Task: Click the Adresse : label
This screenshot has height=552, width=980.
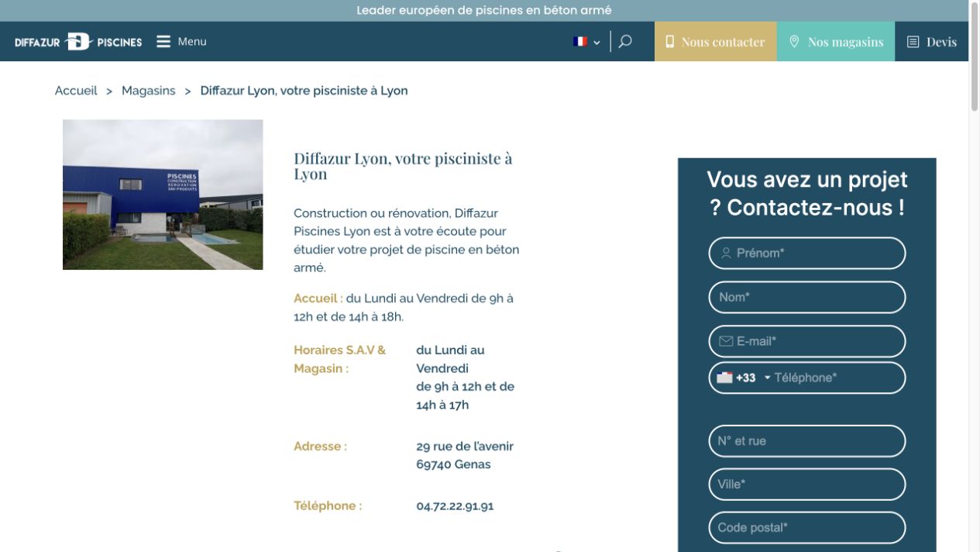Action: tap(320, 447)
